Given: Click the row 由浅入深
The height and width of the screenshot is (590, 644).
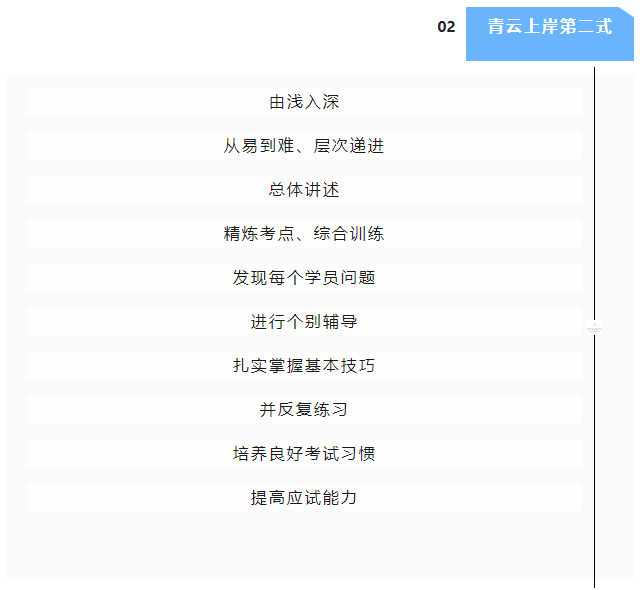Looking at the screenshot, I should point(304,101).
